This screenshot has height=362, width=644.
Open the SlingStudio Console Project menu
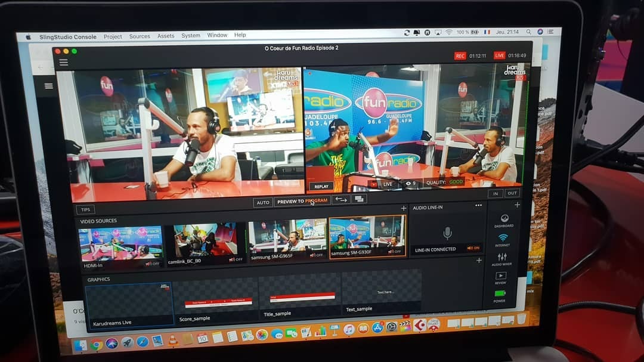(113, 36)
